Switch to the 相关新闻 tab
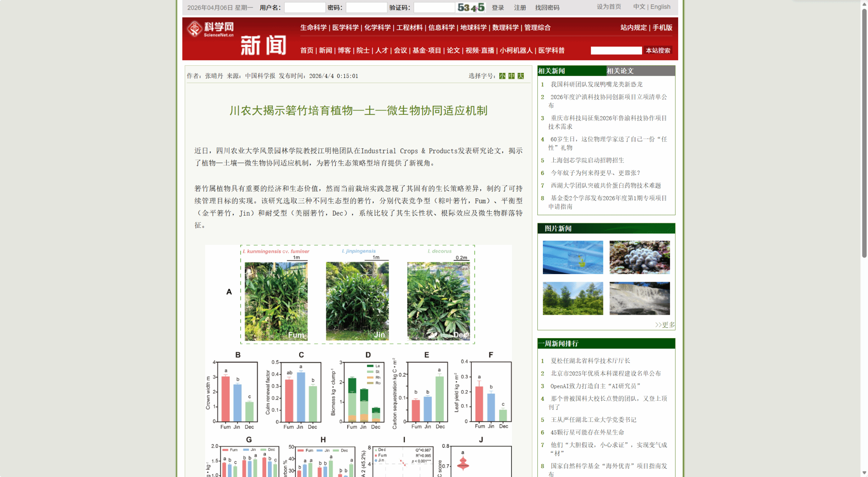 (551, 71)
